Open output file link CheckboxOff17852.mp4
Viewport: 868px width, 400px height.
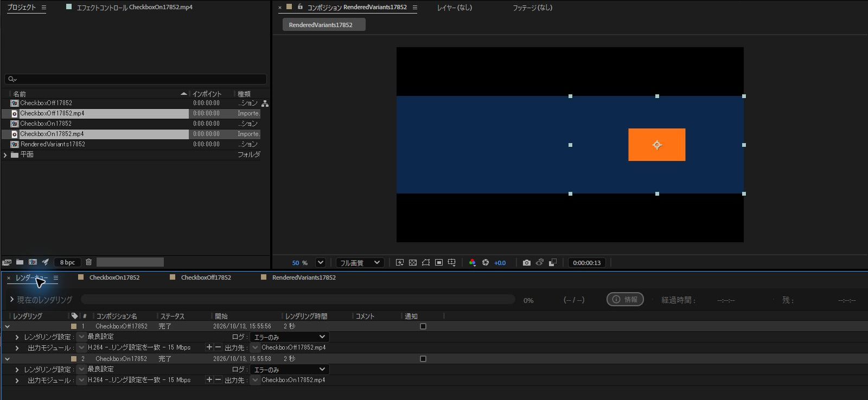tap(293, 347)
